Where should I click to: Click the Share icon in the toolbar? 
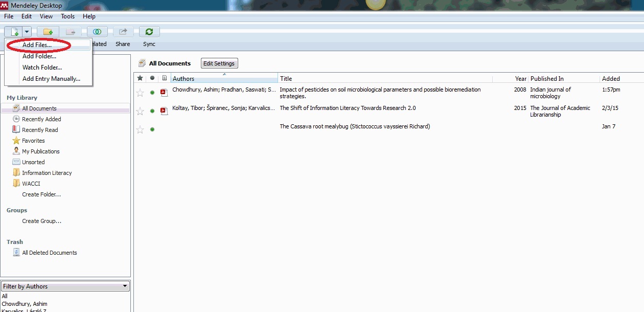[x=123, y=31]
